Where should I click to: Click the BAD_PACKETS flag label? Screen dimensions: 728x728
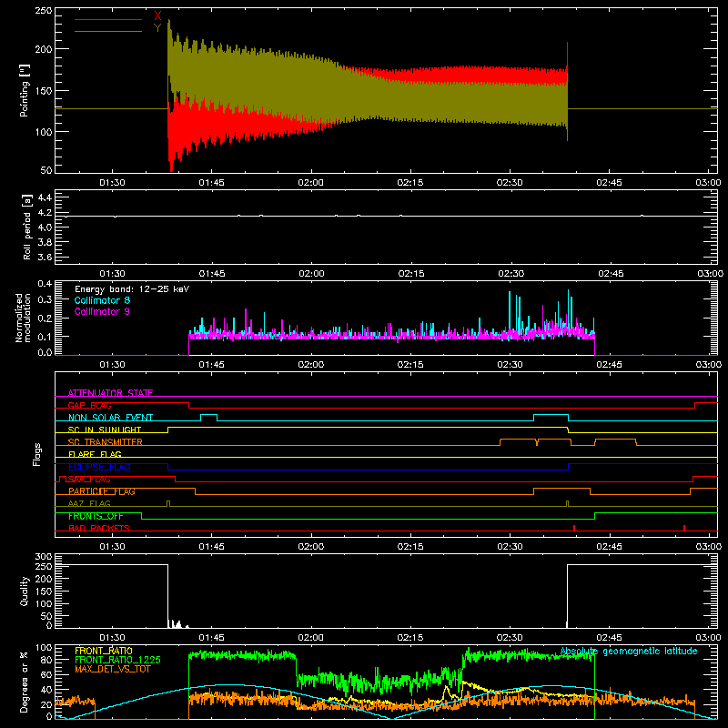[99, 529]
